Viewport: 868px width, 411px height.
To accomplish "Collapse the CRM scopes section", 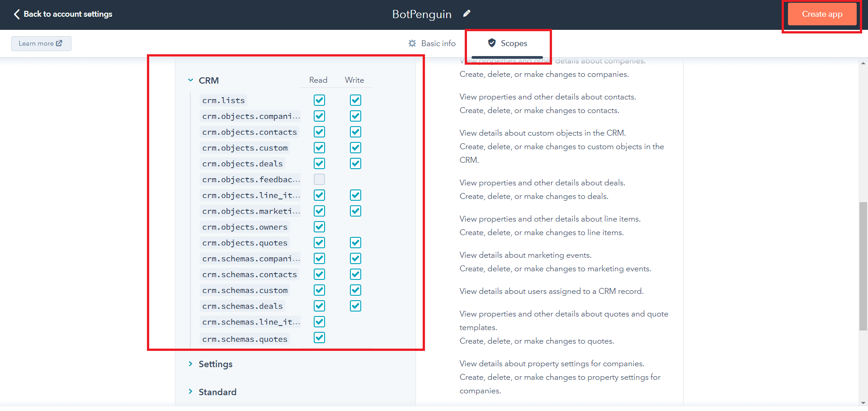I will (191, 80).
